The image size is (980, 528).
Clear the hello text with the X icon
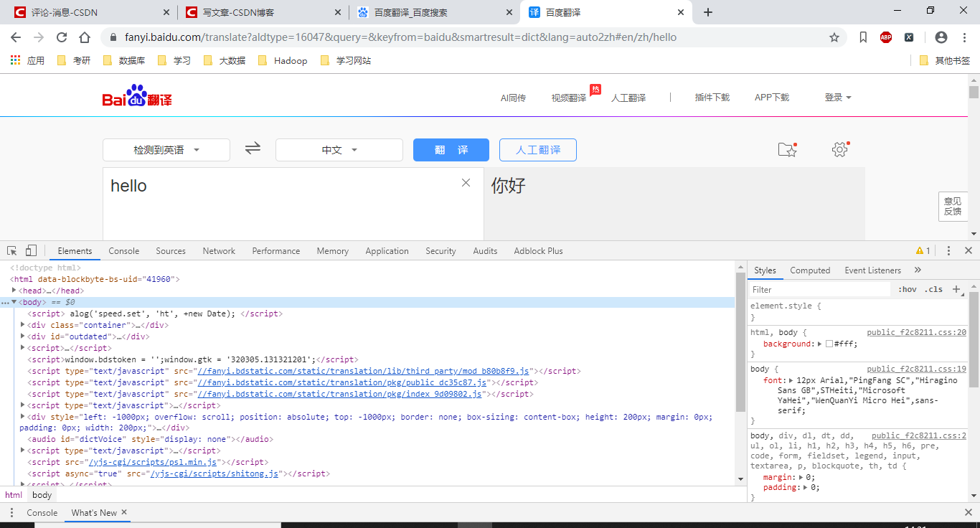click(466, 183)
